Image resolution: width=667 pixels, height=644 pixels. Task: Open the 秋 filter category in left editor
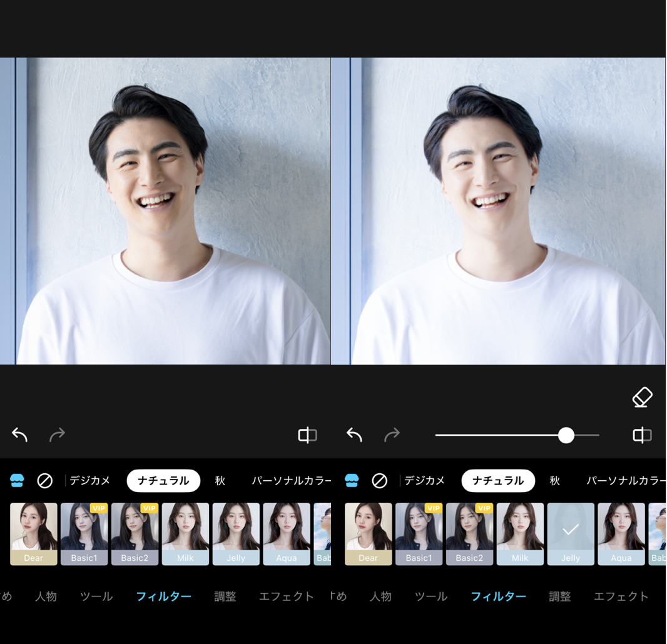(x=220, y=480)
